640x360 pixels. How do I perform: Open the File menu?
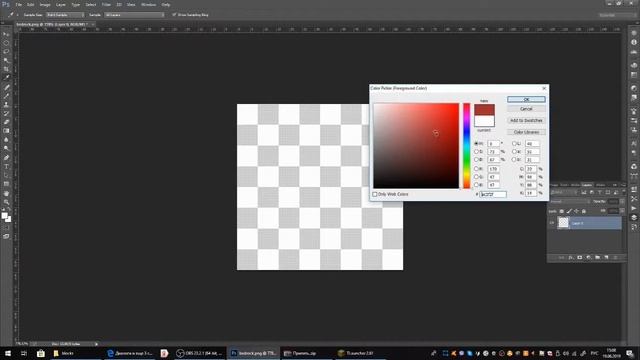pos(19,4)
